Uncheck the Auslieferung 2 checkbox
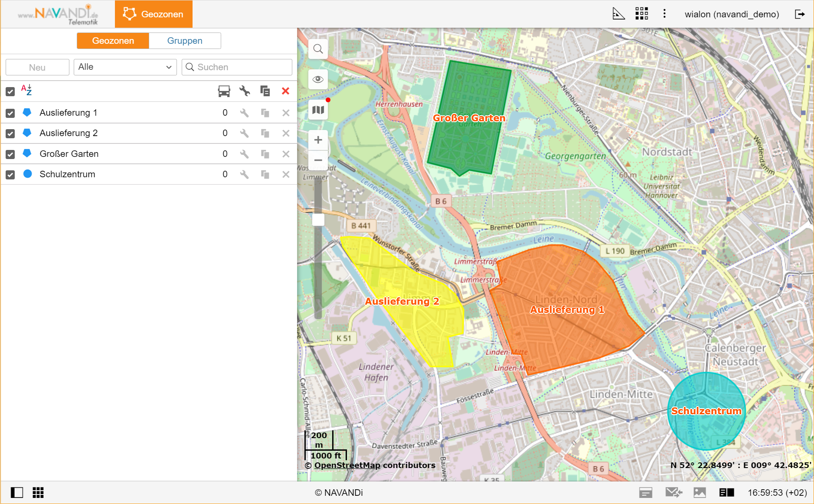814x504 pixels. (10, 133)
